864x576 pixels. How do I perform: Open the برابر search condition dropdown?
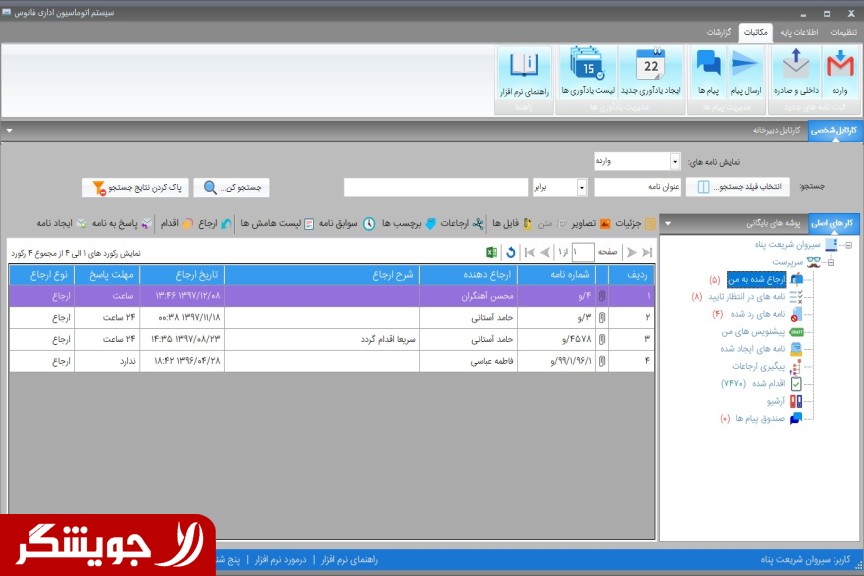(581, 187)
